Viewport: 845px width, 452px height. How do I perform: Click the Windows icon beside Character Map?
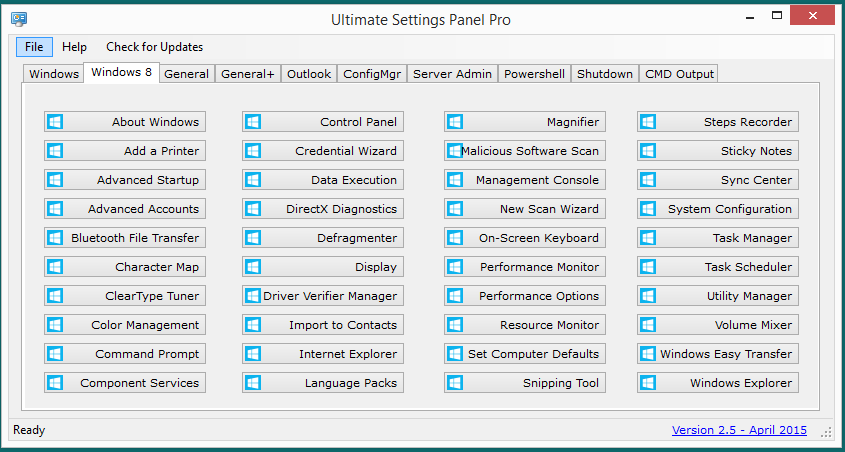pos(55,267)
